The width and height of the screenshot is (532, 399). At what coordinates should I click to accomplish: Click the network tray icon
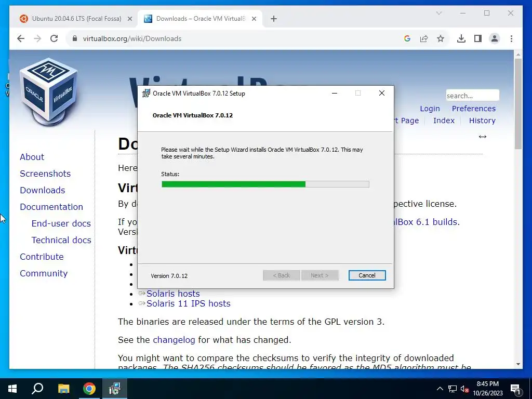click(x=453, y=389)
